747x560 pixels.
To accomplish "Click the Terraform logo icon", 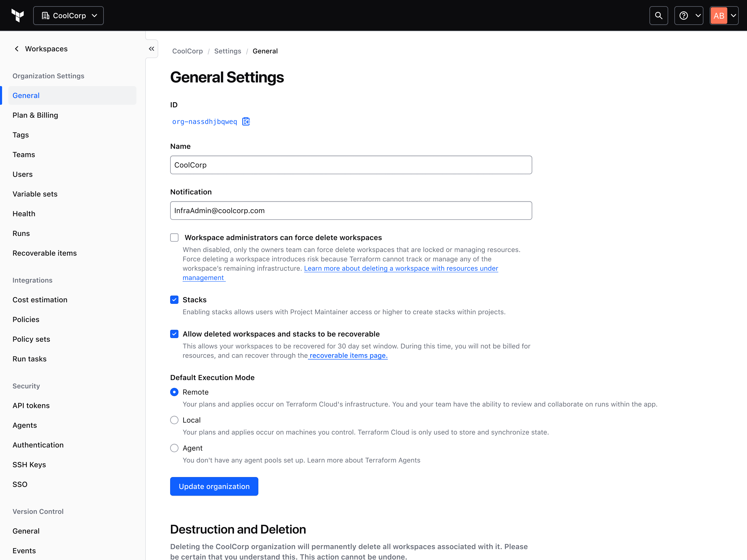I will point(18,16).
